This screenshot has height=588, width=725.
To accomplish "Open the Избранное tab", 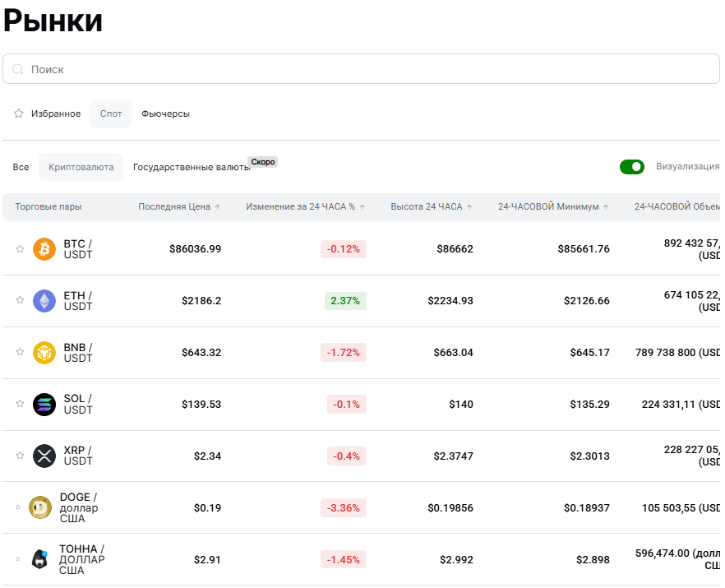I will 48,113.
